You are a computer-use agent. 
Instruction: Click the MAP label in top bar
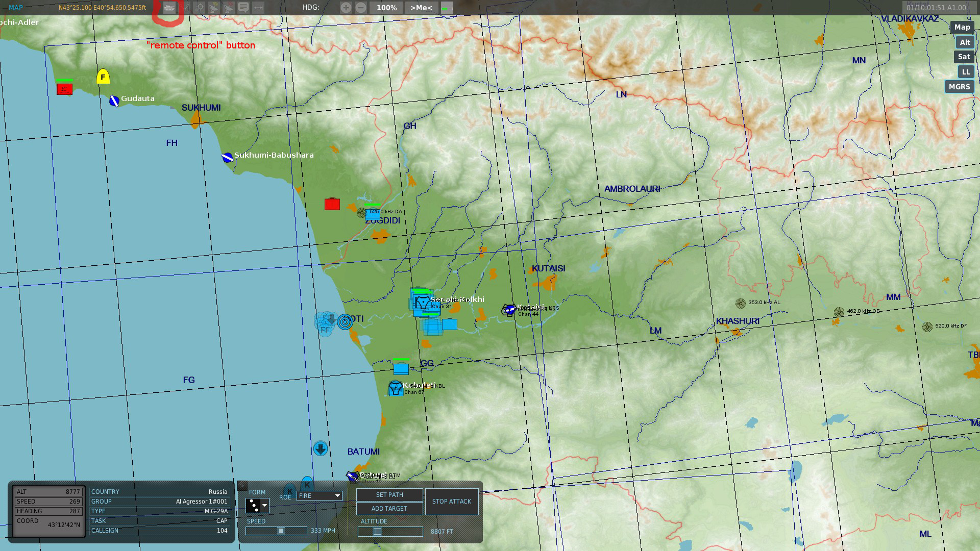pyautogui.click(x=16, y=8)
